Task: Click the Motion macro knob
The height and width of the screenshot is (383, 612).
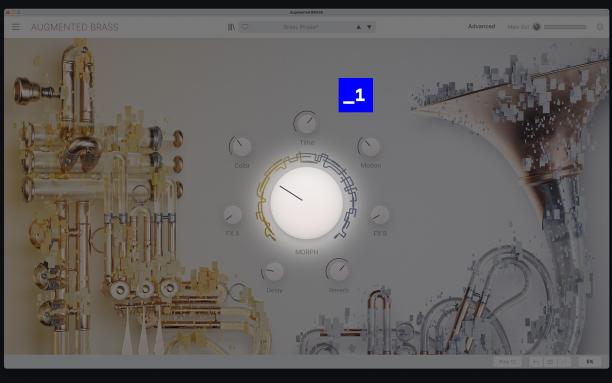Action: (x=369, y=146)
